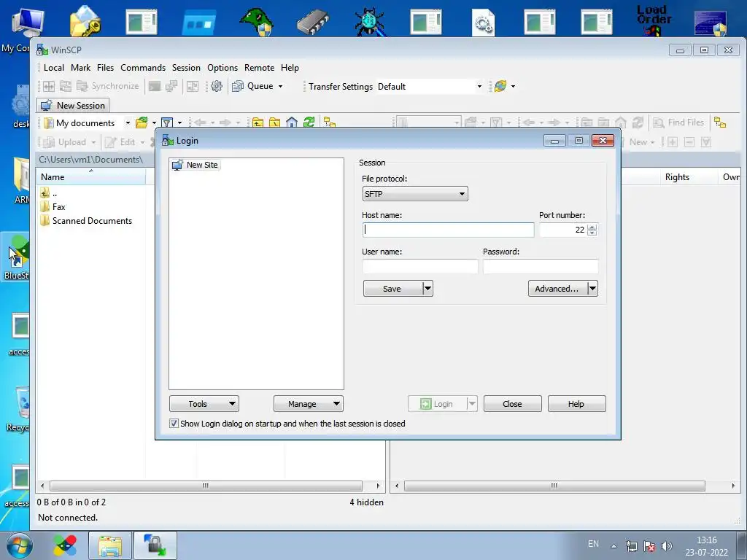Image resolution: width=747 pixels, height=560 pixels.
Task: Go to home directory via house icon
Action: (292, 122)
